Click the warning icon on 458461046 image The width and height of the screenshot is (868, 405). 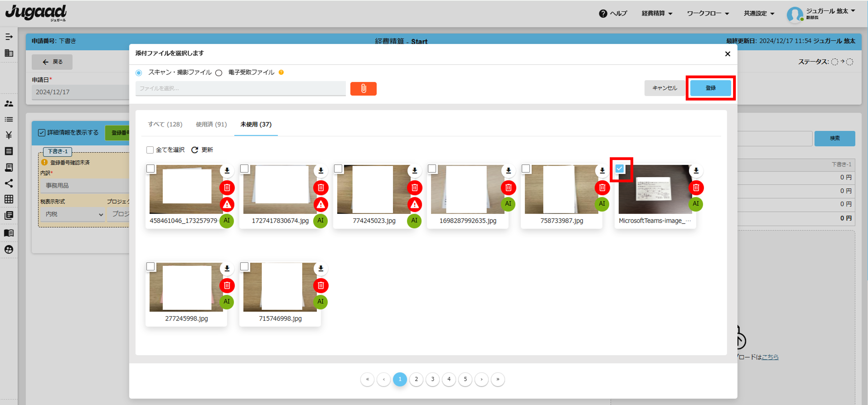pos(227,204)
